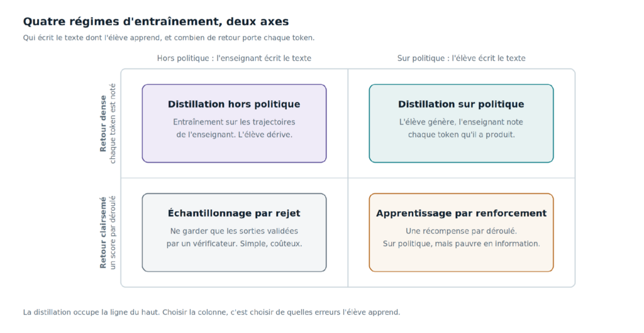Select the text "Une récompense par déroulé."
Viewport: 644px width, 333px height.
pos(461,231)
